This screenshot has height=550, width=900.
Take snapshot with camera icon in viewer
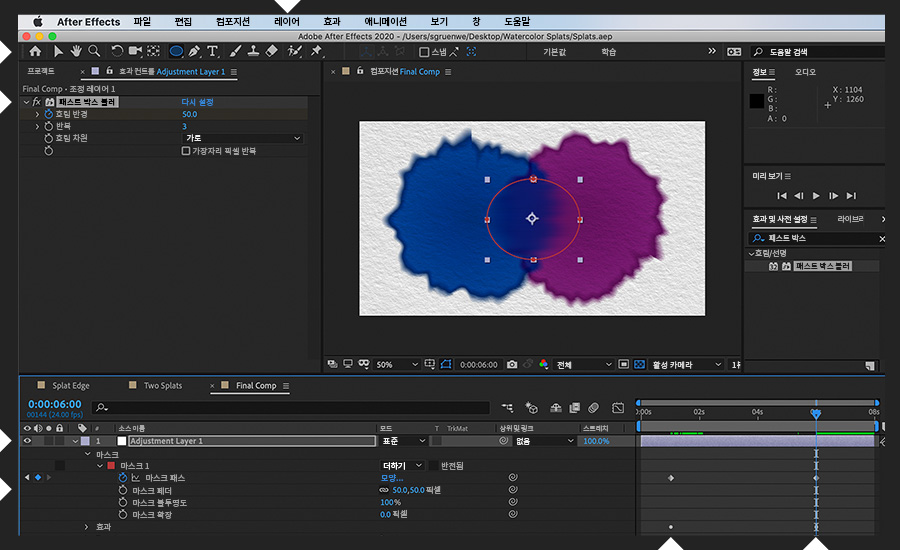point(511,365)
